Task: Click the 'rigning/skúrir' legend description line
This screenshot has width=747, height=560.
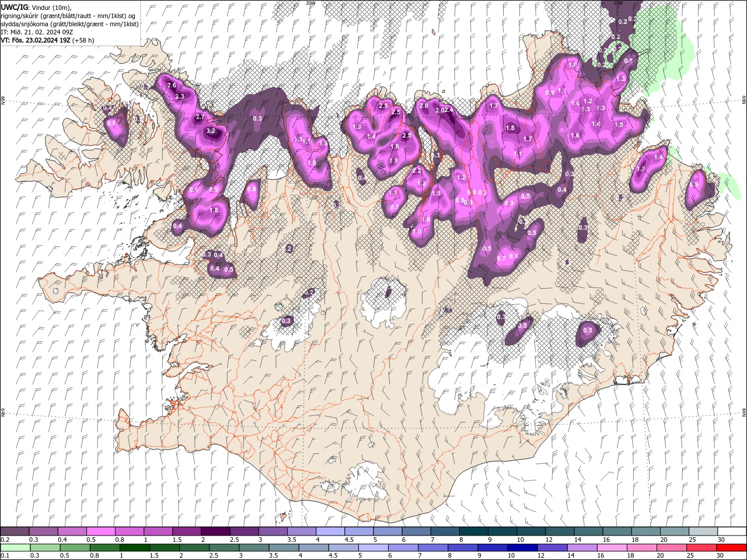Action: tap(68, 16)
